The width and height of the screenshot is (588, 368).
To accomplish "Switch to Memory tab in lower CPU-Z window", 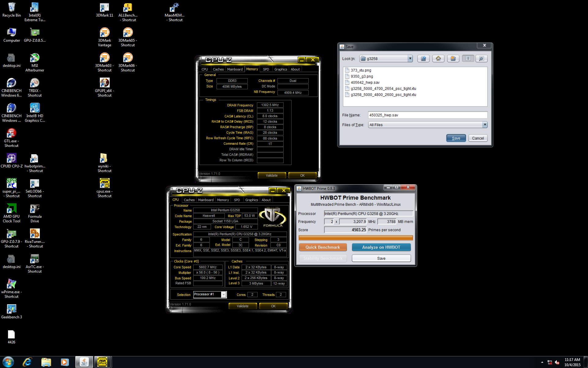I will point(223,200).
